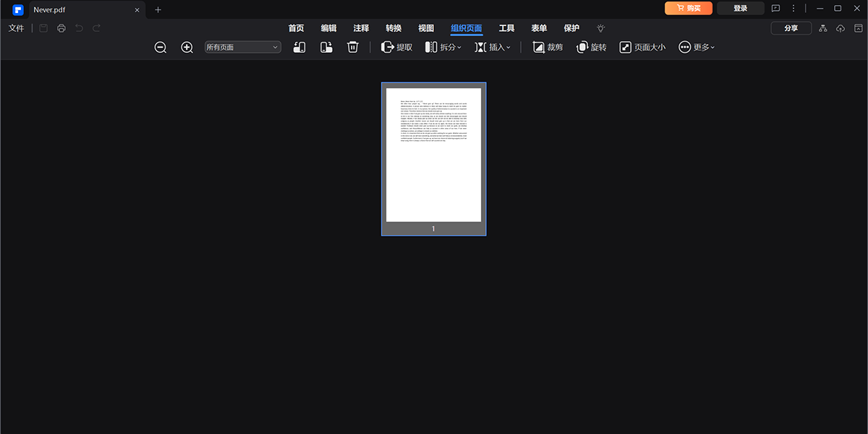Click the zoom in magnifier icon

187,47
